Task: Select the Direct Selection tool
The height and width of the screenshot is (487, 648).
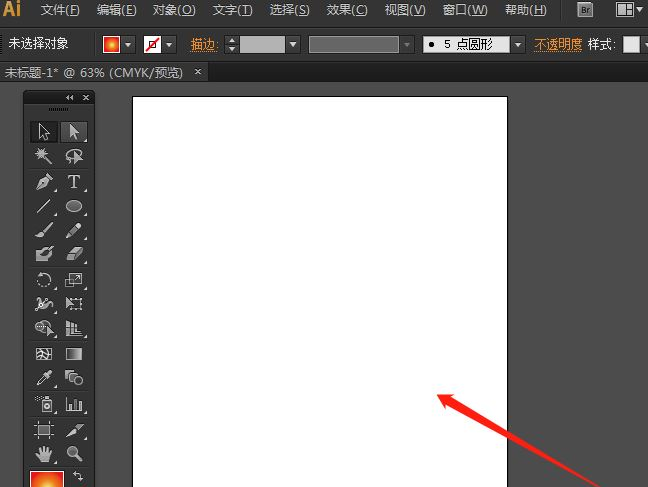Action: pos(74,132)
